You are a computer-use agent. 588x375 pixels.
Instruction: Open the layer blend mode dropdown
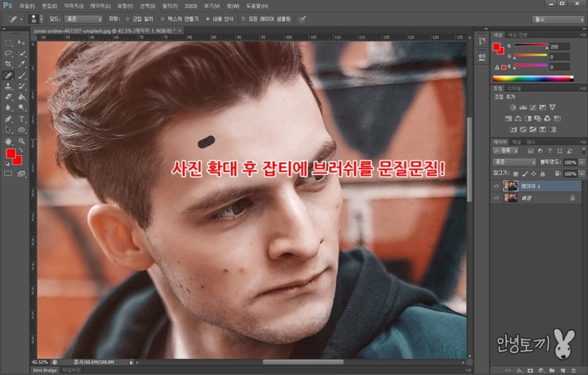click(514, 161)
